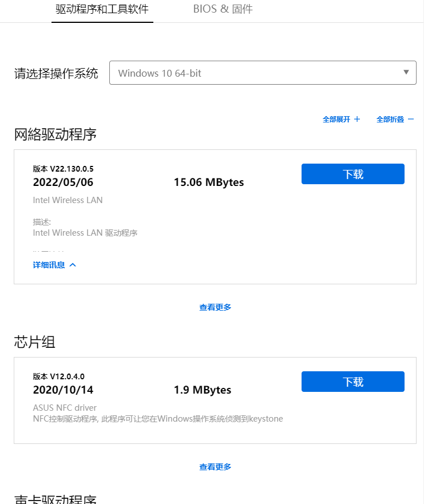This screenshot has width=424, height=504.
Task: Switch to the 驱动程序和工具软件 tab
Action: click(102, 10)
